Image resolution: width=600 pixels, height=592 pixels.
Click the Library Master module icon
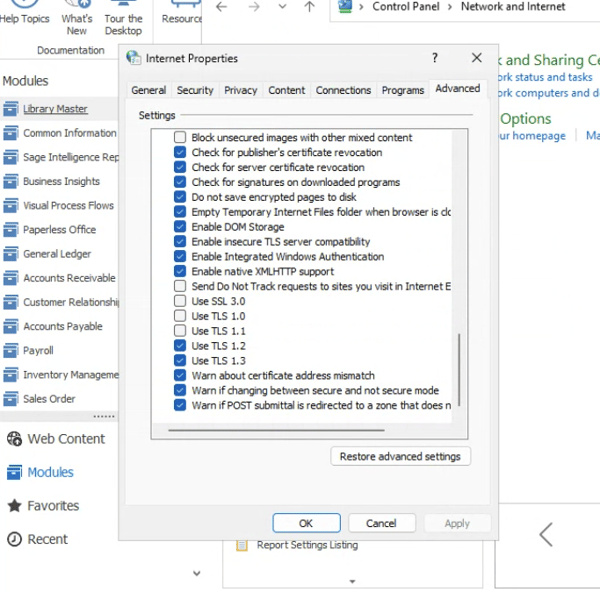click(11, 109)
